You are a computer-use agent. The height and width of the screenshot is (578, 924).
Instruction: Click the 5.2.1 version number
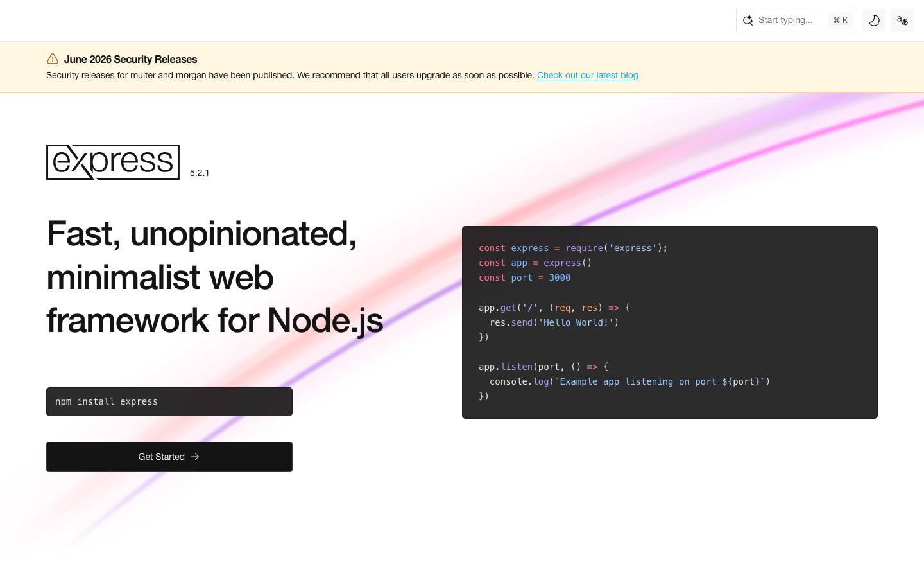[200, 173]
